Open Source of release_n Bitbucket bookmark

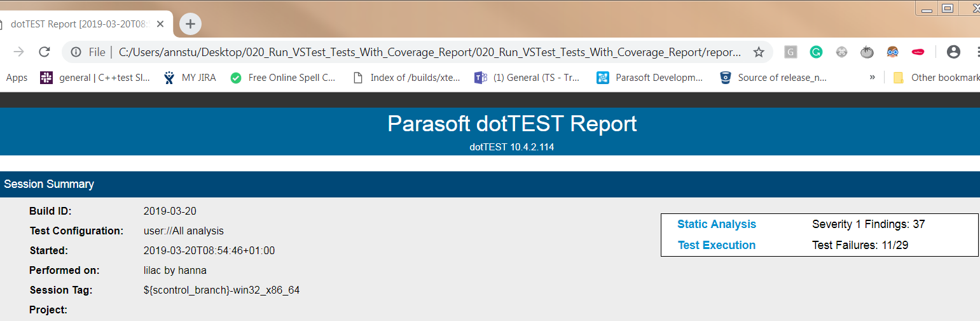coord(773,78)
